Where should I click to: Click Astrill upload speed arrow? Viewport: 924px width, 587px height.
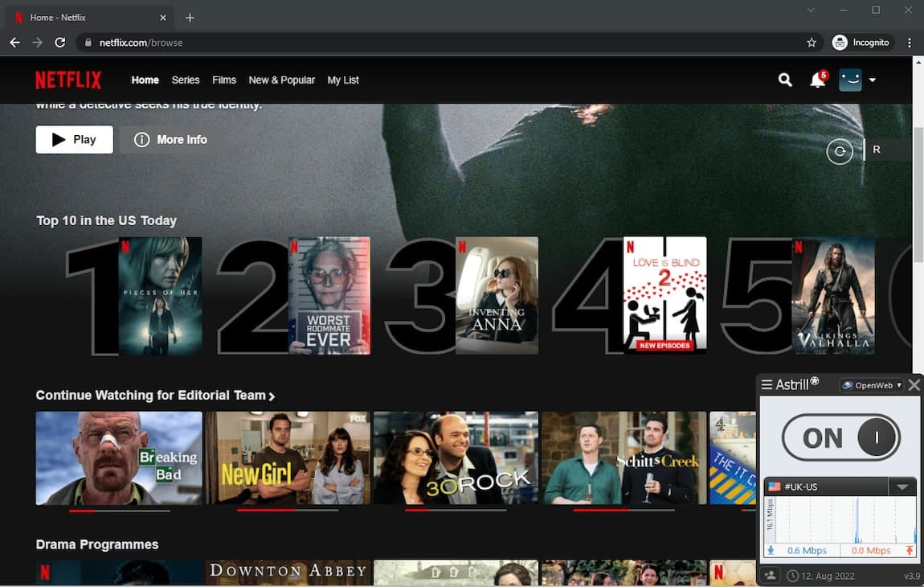[910, 551]
